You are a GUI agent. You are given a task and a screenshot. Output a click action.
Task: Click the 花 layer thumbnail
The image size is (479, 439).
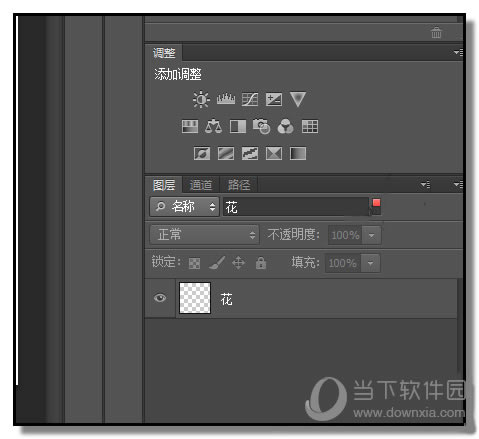[x=195, y=298]
